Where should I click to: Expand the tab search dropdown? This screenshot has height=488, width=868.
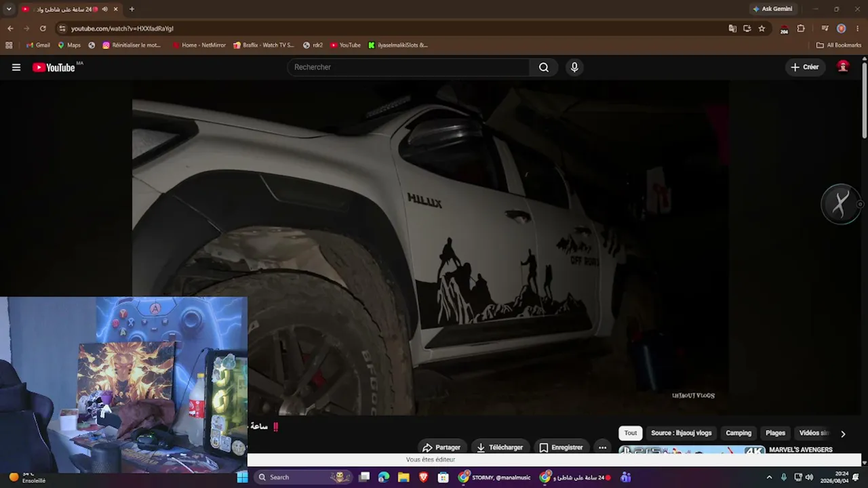click(x=9, y=9)
